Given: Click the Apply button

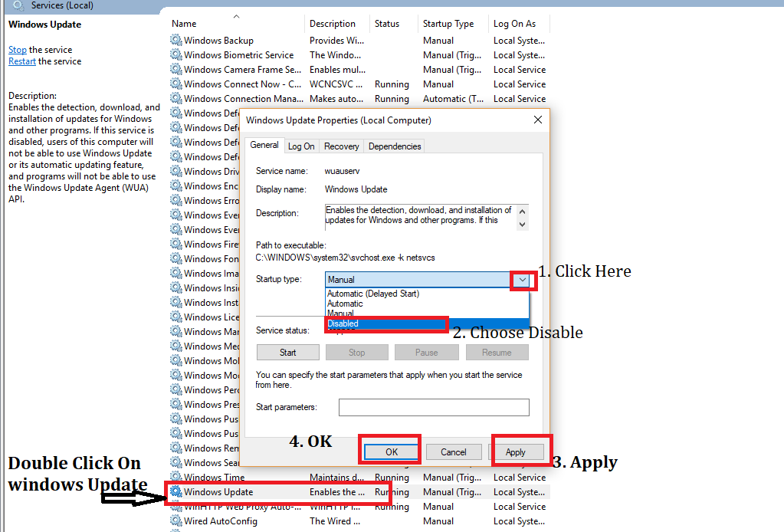Looking at the screenshot, I should (x=521, y=452).
